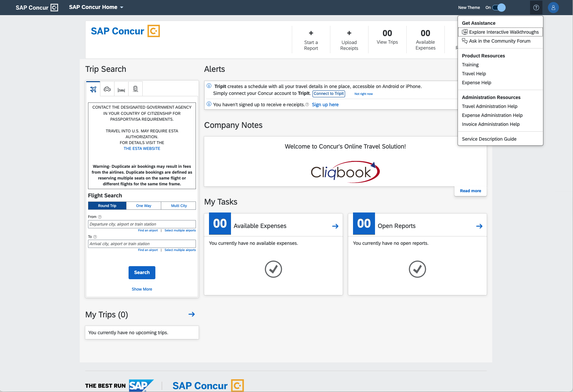Choose the Multi City search option

click(178, 205)
